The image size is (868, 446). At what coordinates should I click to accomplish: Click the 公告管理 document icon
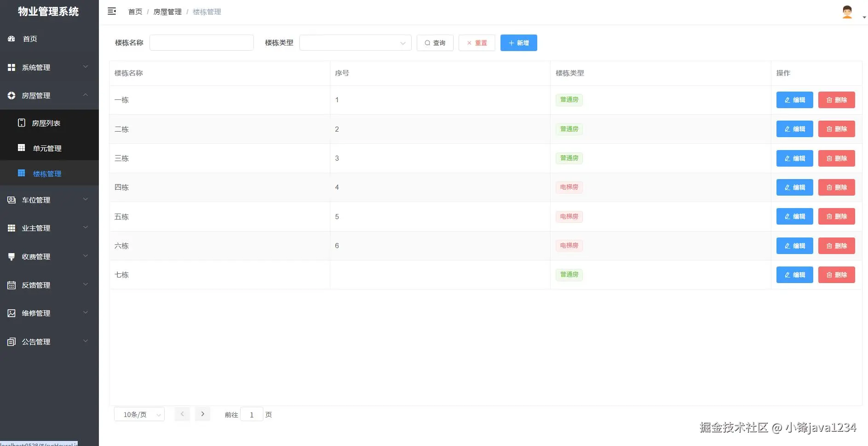click(x=11, y=342)
